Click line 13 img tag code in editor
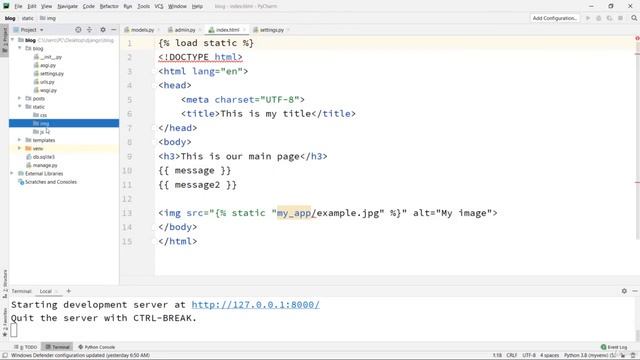 point(328,213)
